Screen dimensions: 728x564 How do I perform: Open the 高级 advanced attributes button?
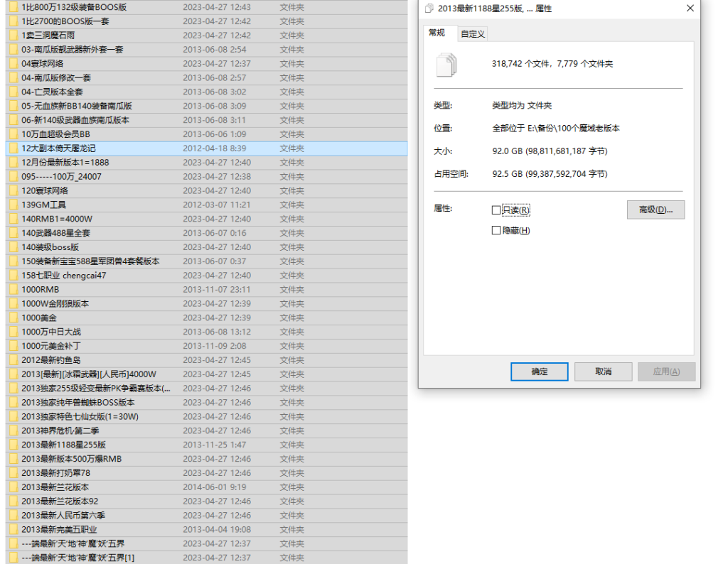tap(655, 210)
